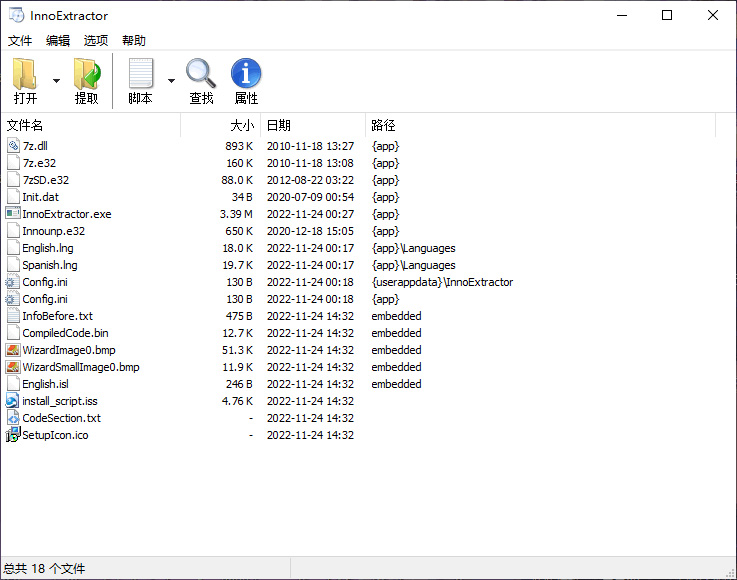
Task: Click the 脚本 (Script) notepad icon
Action: click(x=141, y=73)
